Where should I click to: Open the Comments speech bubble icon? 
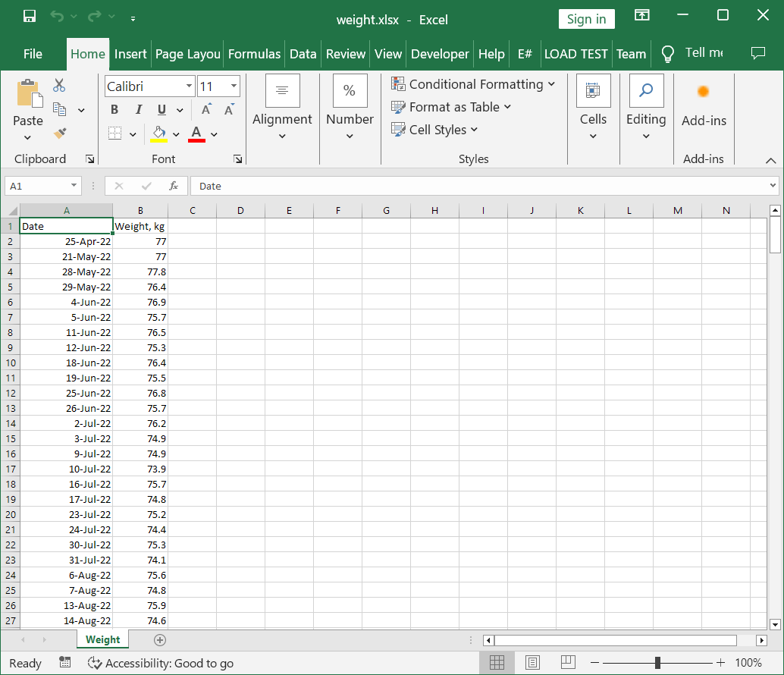tap(758, 53)
